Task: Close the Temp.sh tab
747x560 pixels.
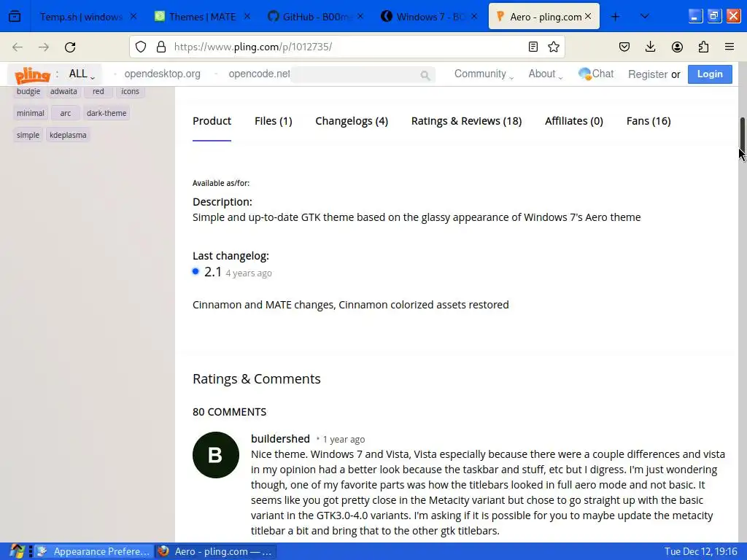Action: tap(133, 16)
